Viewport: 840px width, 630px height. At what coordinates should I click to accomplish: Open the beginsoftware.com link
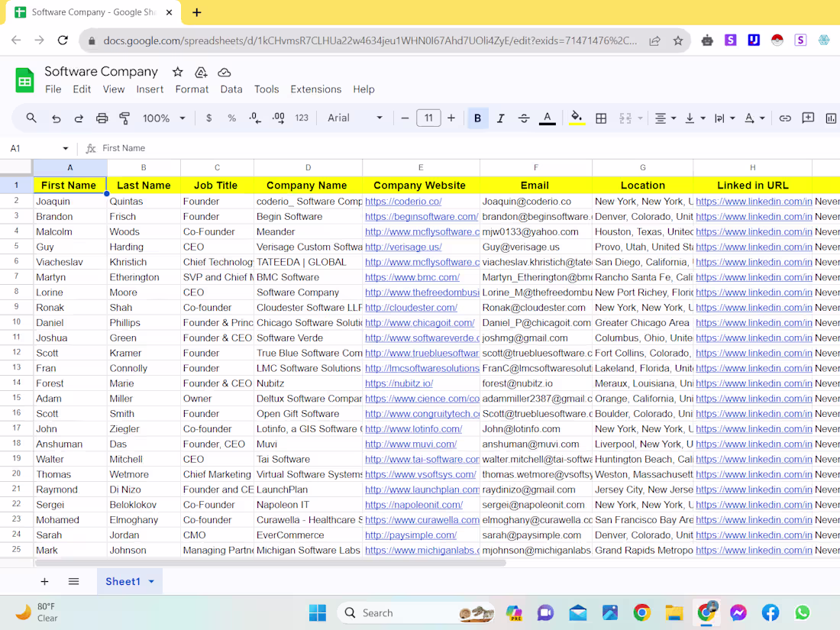(x=422, y=216)
